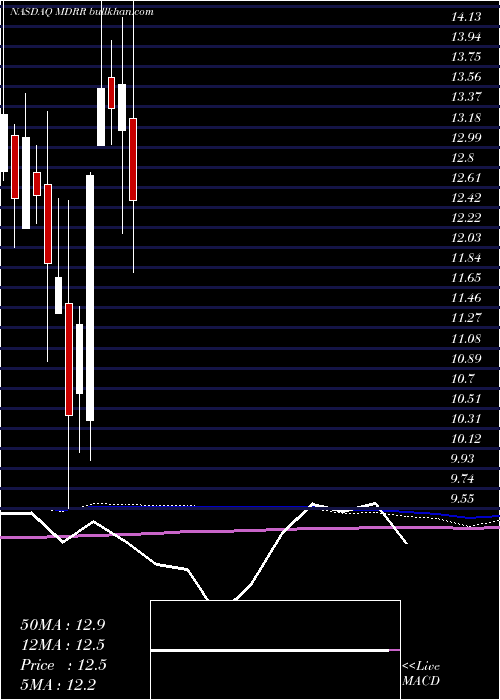Click the 11.65 price axis label
The width and height of the screenshot is (500, 700).
466,279
